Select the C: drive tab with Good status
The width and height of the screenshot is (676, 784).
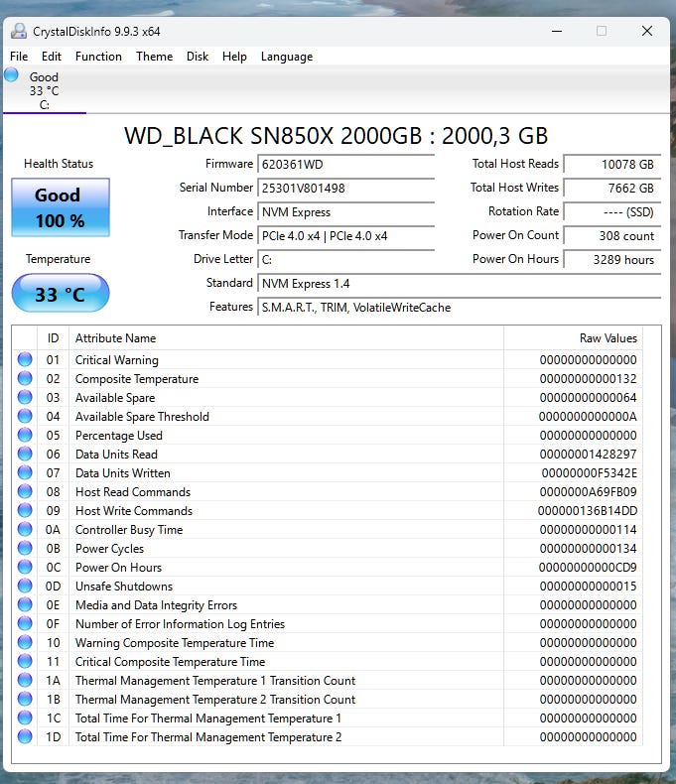[x=44, y=90]
